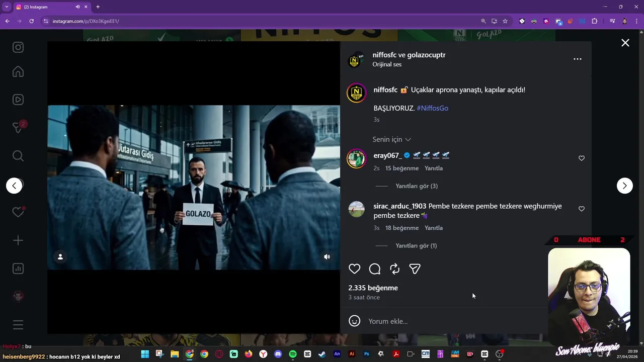Open #NiffosGo hashtag
Viewport: 644px width, 362px height.
[x=433, y=108]
